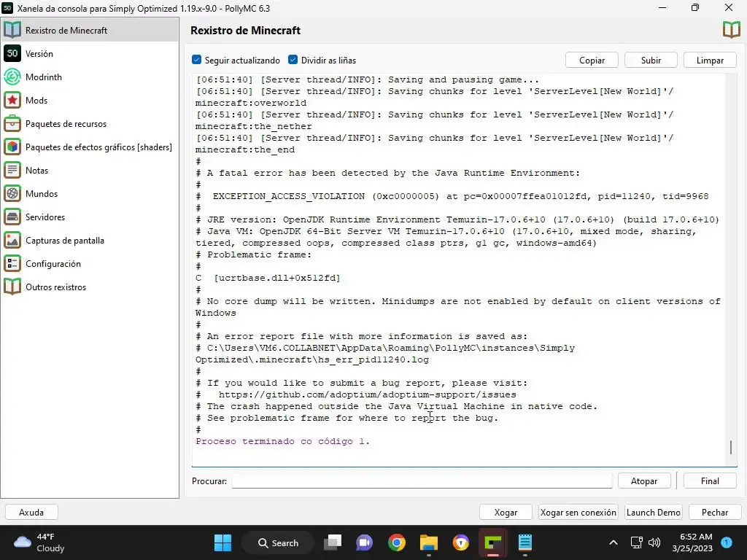Click the Mundos sidebar icon
This screenshot has height=560, width=747.
12,193
